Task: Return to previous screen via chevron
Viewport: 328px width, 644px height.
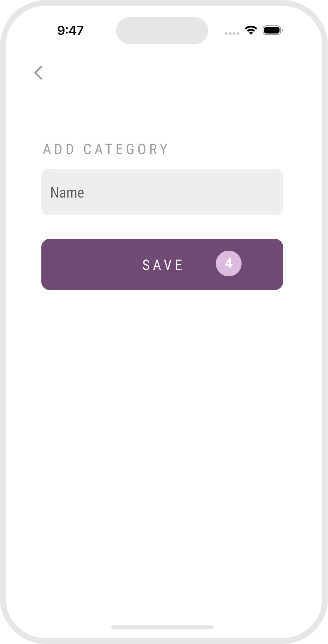Action: pyautogui.click(x=39, y=73)
